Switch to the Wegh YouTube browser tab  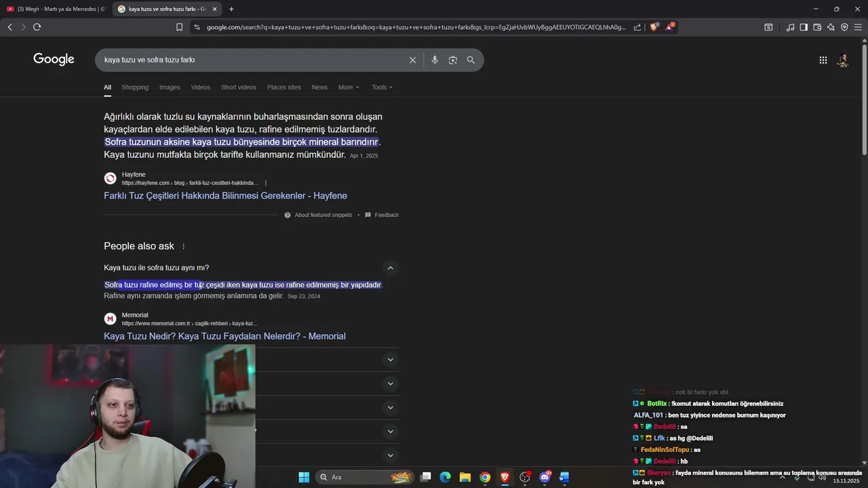[x=56, y=9]
